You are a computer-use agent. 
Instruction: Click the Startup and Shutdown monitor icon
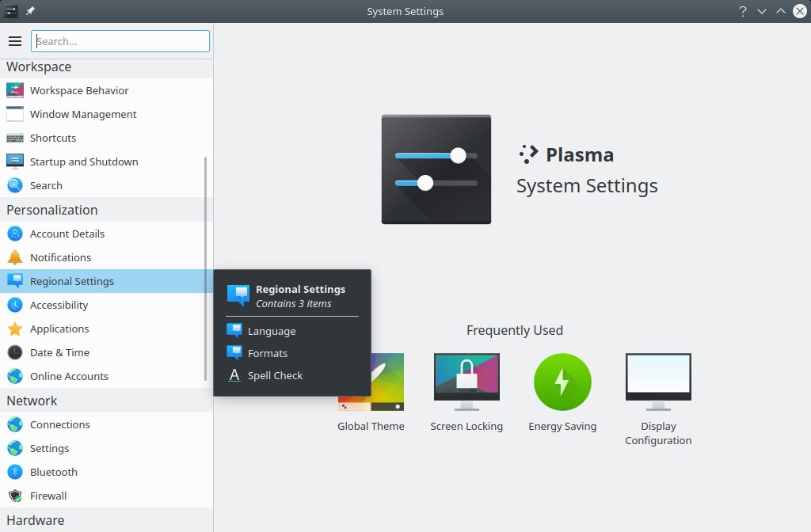tap(15, 161)
